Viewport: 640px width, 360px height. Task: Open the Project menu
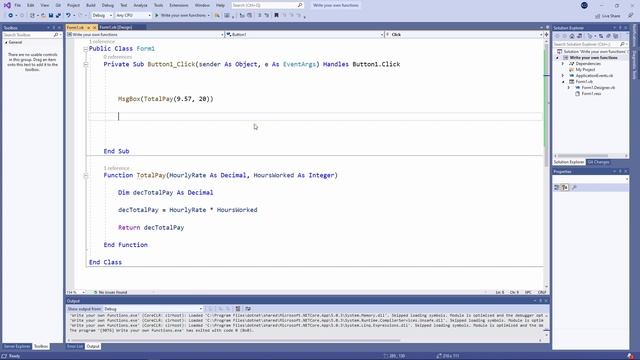point(73,5)
